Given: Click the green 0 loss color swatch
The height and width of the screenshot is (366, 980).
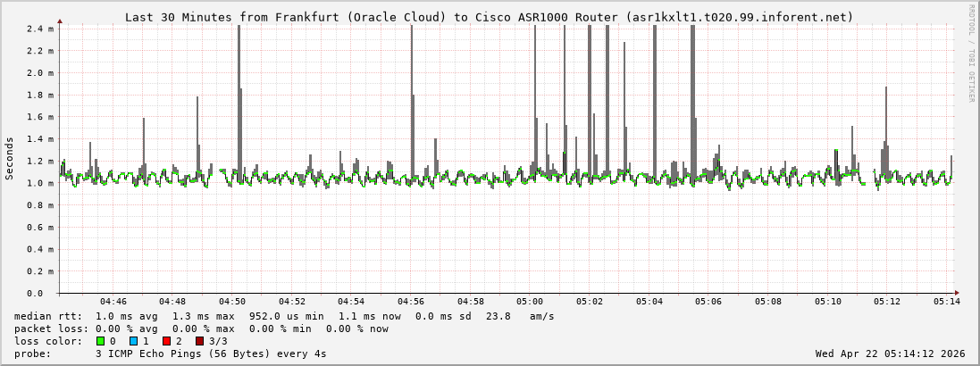Looking at the screenshot, I should [100, 341].
